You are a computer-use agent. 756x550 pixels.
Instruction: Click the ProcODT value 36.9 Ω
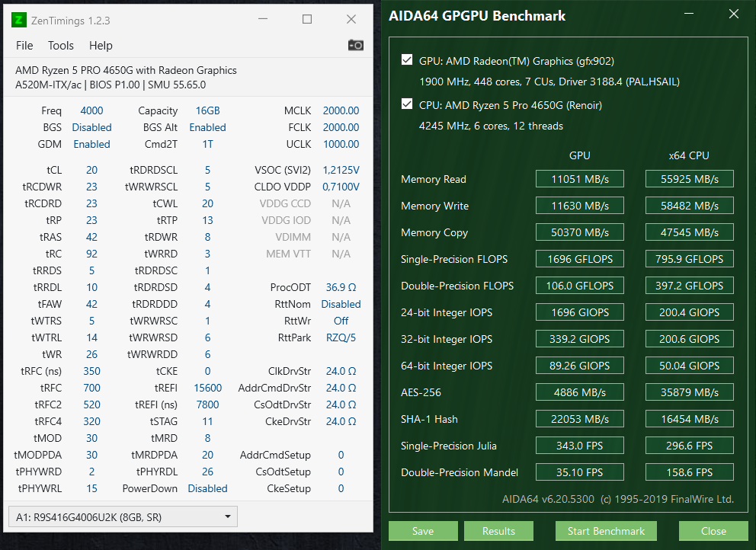[341, 287]
